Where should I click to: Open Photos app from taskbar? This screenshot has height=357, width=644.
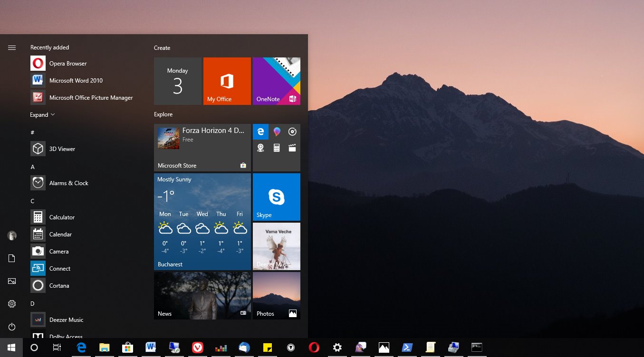click(384, 348)
